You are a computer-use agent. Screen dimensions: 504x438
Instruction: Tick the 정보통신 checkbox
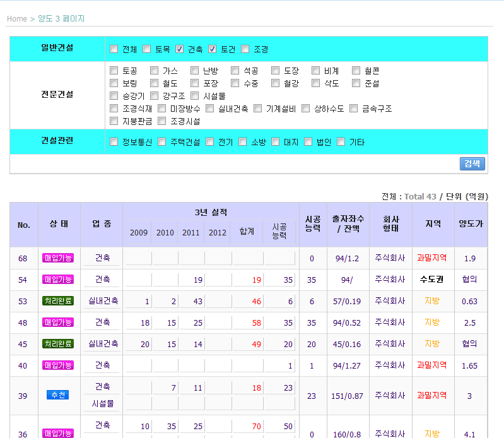coord(114,142)
